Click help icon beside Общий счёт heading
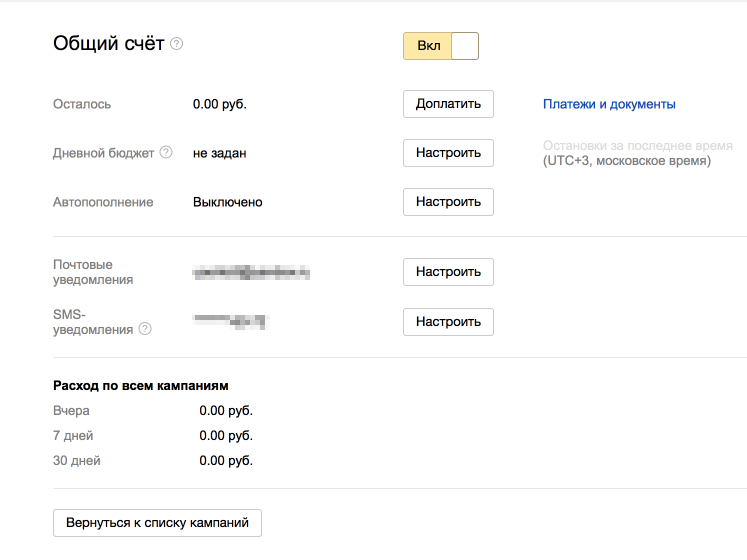This screenshot has height=560, width=747. pos(177,44)
